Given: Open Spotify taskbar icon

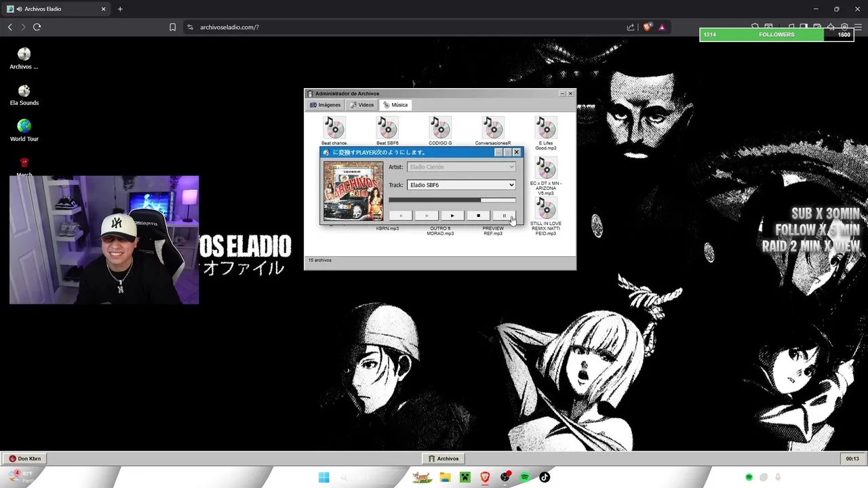Looking at the screenshot, I should 525,477.
